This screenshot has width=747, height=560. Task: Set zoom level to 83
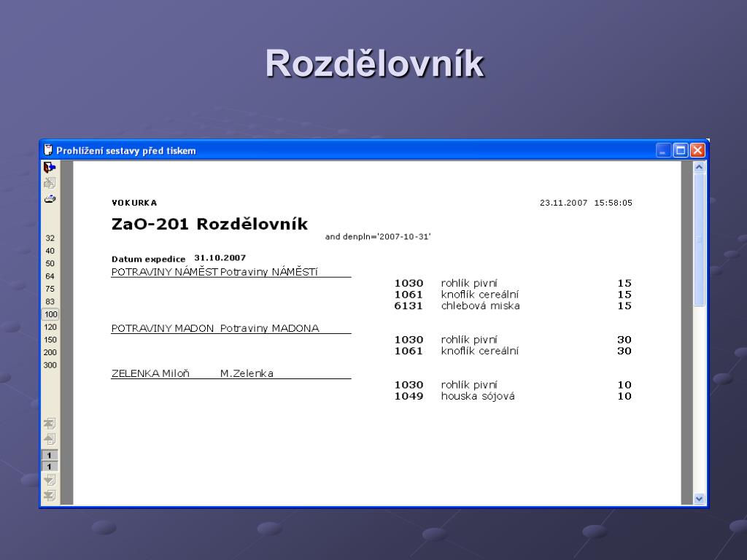[x=50, y=301]
